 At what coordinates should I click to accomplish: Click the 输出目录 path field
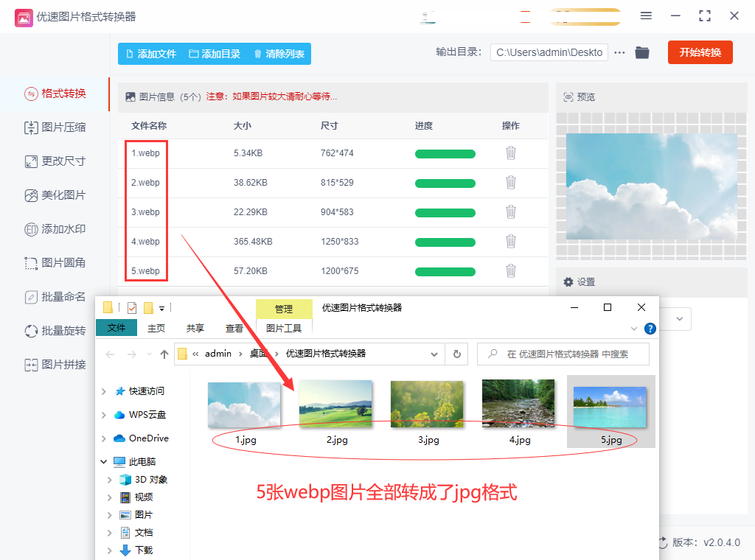(549, 52)
